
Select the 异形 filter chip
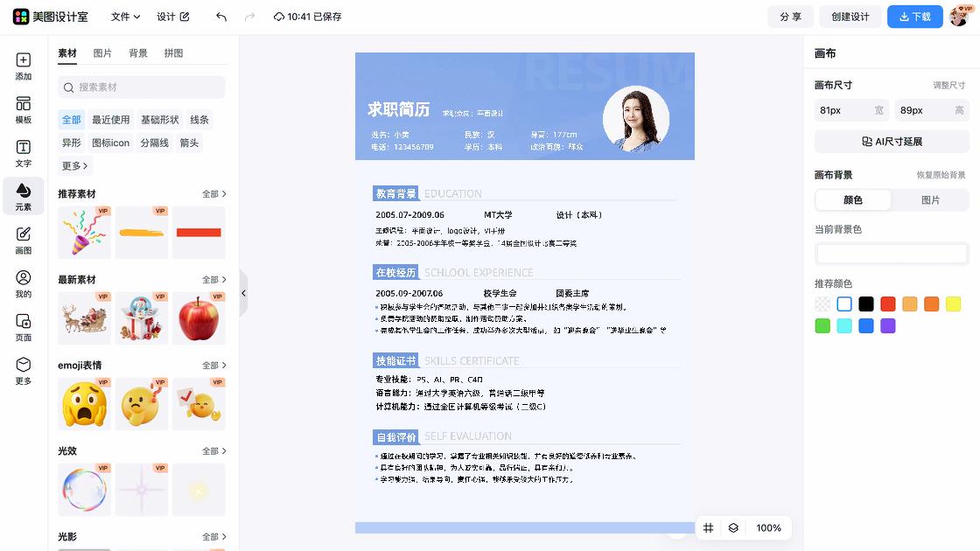click(71, 143)
